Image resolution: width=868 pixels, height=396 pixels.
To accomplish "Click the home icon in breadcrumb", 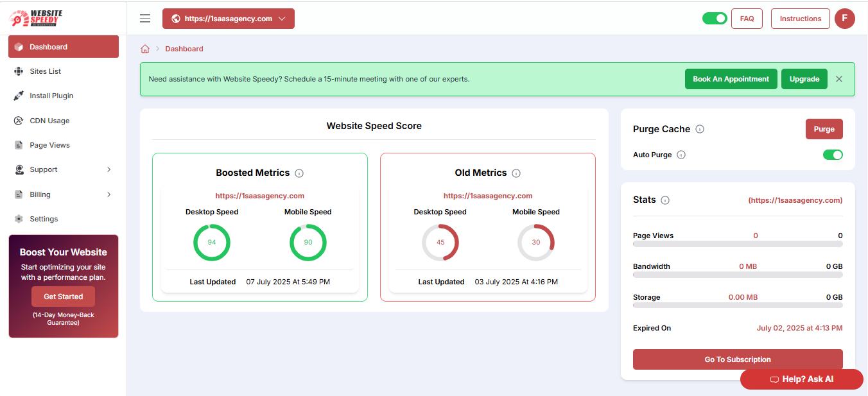I will pyautogui.click(x=145, y=49).
